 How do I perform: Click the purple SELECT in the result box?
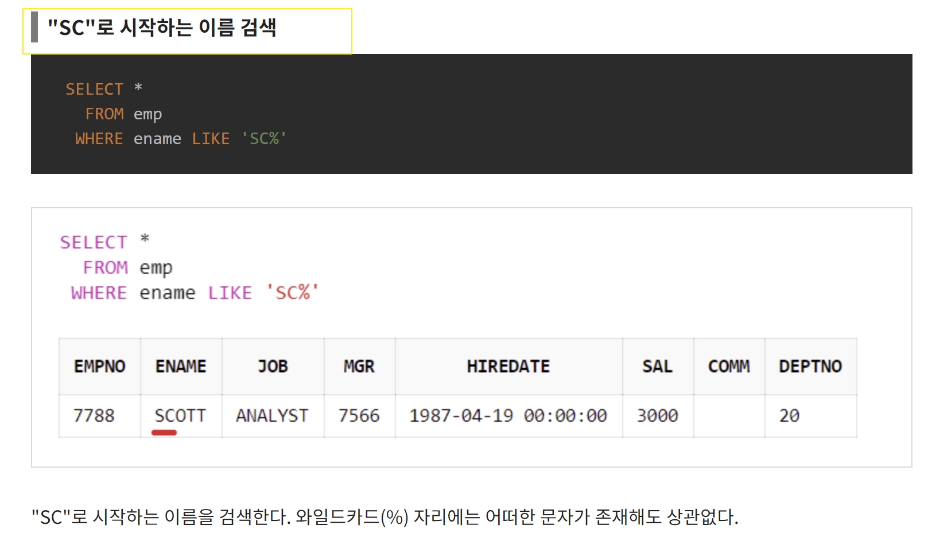click(x=93, y=242)
